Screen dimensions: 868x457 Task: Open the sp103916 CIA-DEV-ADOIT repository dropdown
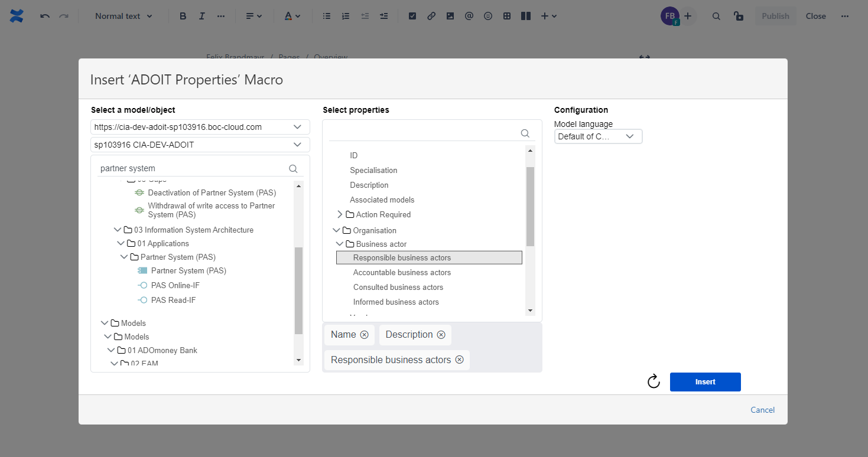click(x=297, y=145)
